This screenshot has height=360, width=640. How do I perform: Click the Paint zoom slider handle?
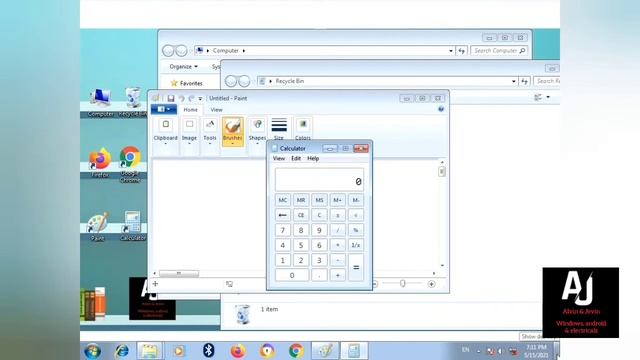point(402,283)
